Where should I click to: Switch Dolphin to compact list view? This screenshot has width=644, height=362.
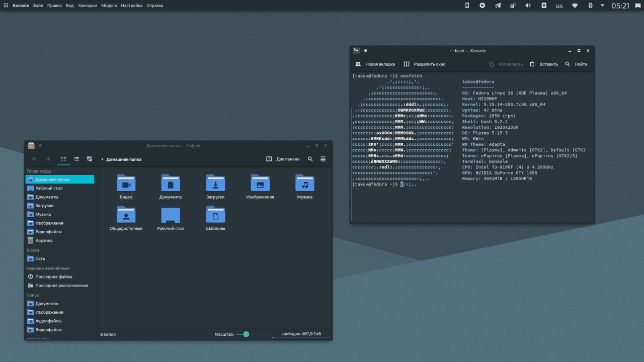coord(76,159)
